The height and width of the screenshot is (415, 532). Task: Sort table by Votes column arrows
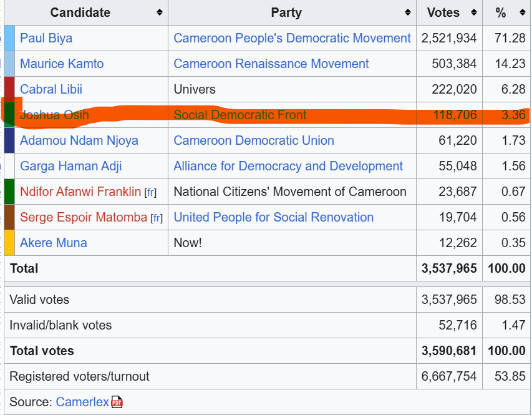pos(473,12)
